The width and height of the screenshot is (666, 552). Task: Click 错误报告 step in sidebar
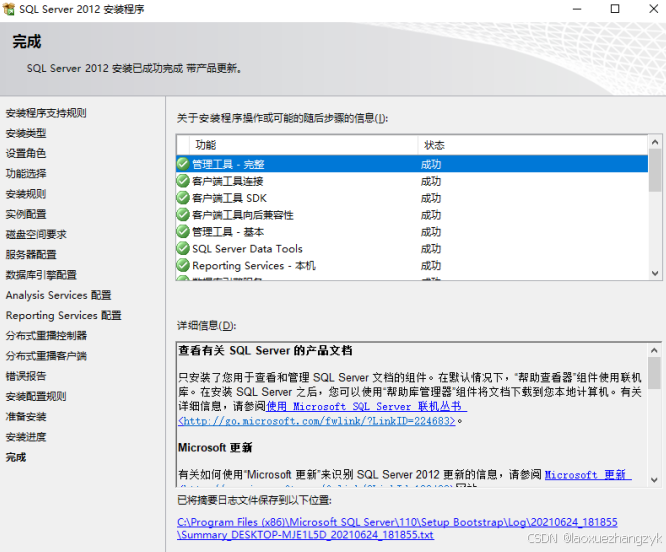(x=25, y=376)
